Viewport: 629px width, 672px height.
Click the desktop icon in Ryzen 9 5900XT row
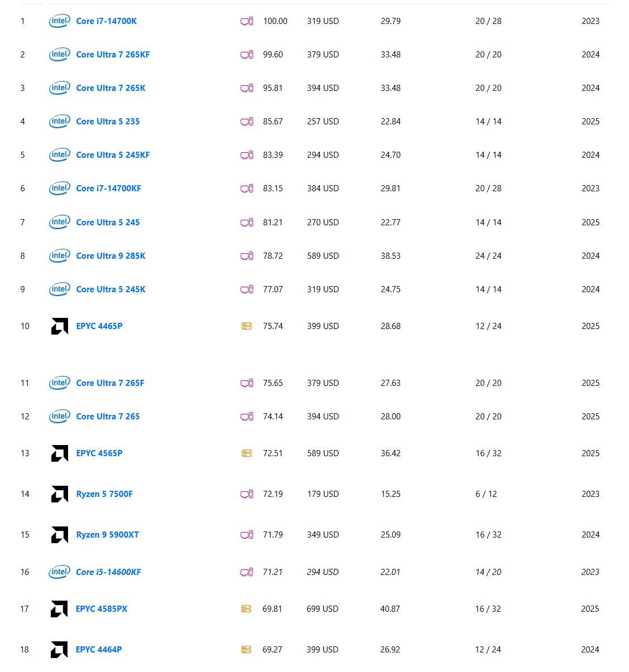point(247,535)
